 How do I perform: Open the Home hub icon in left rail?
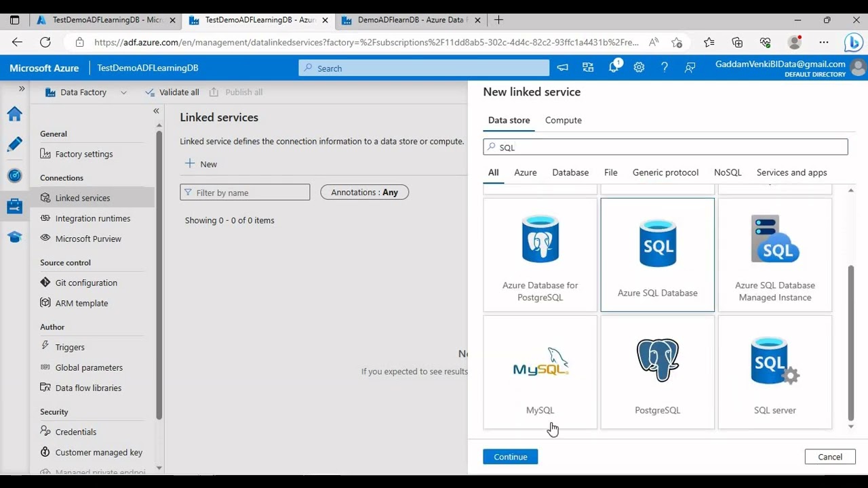pyautogui.click(x=15, y=114)
